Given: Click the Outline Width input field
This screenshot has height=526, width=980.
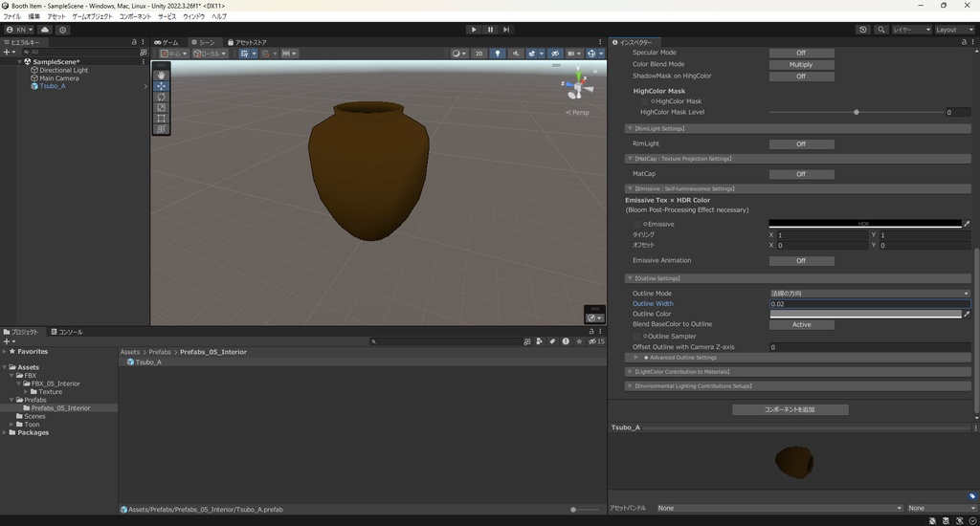Looking at the screenshot, I should point(869,303).
